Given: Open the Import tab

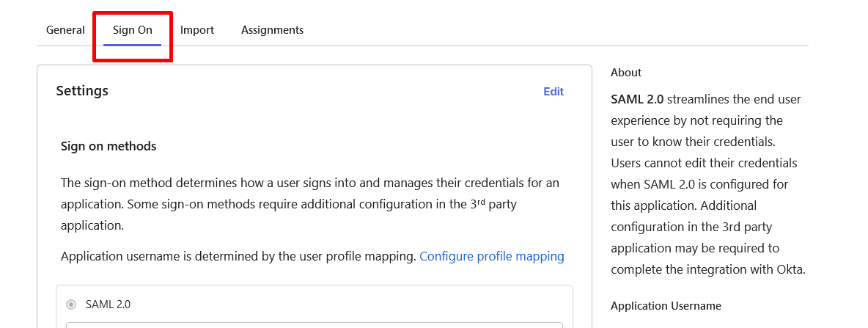Looking at the screenshot, I should 197,30.
